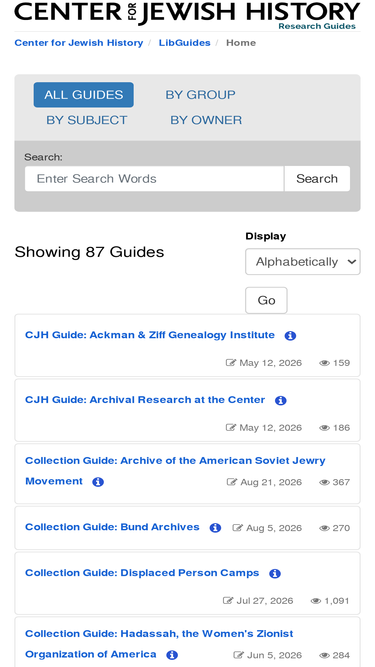Open info icon for Ackman & Ziff Genealogy Institute
Image resolution: width=375 pixels, height=667 pixels.
click(x=290, y=336)
